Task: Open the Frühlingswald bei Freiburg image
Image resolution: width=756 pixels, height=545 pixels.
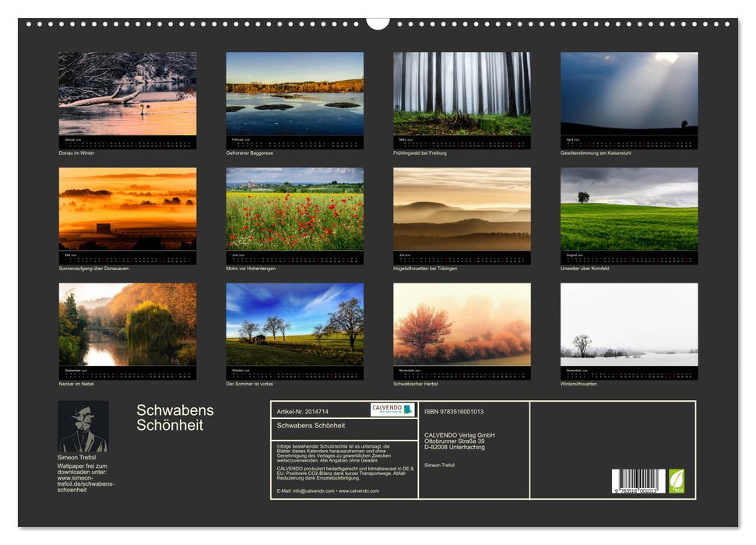Action: 462,94
